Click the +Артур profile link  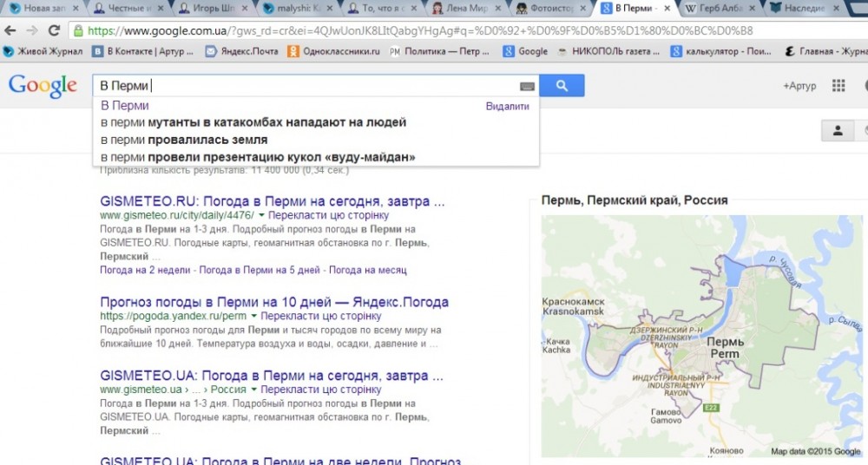click(x=799, y=85)
